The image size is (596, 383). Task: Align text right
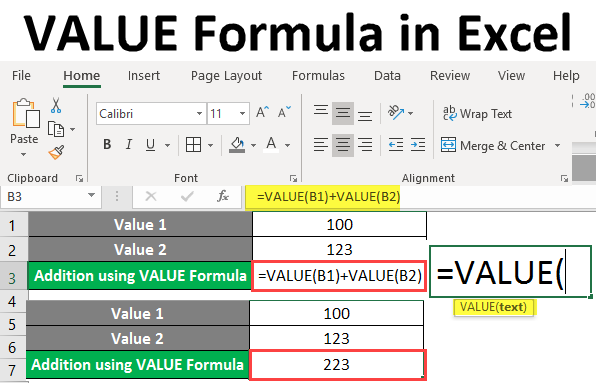(365, 145)
